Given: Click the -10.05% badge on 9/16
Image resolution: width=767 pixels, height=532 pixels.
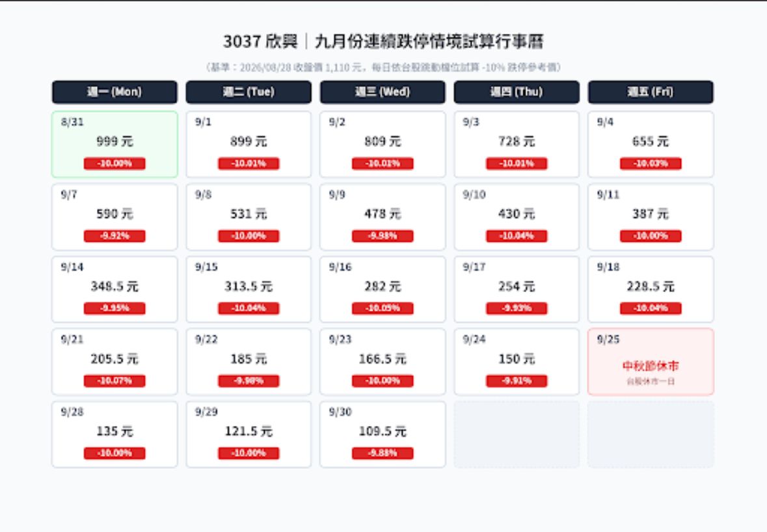Looking at the screenshot, I should pyautogui.click(x=383, y=308).
